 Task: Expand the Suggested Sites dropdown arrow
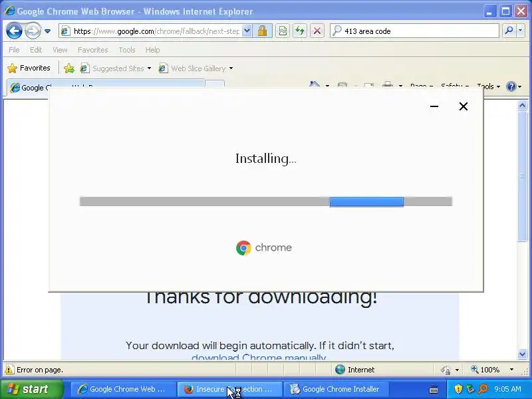[149, 68]
